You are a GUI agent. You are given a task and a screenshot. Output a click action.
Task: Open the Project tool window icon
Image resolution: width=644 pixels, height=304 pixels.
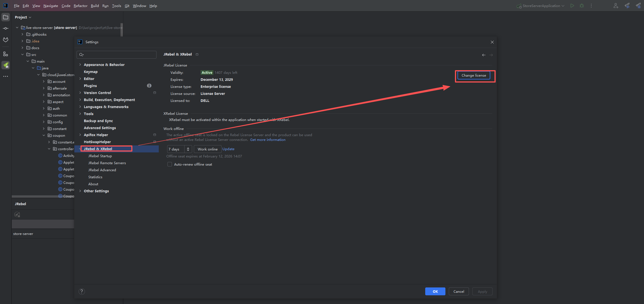(x=6, y=17)
